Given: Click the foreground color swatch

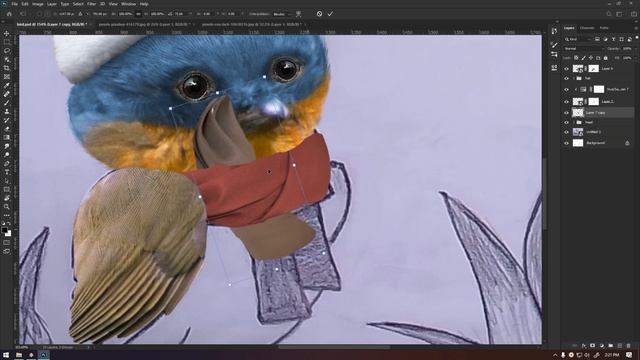Looking at the screenshot, I should coord(4,231).
